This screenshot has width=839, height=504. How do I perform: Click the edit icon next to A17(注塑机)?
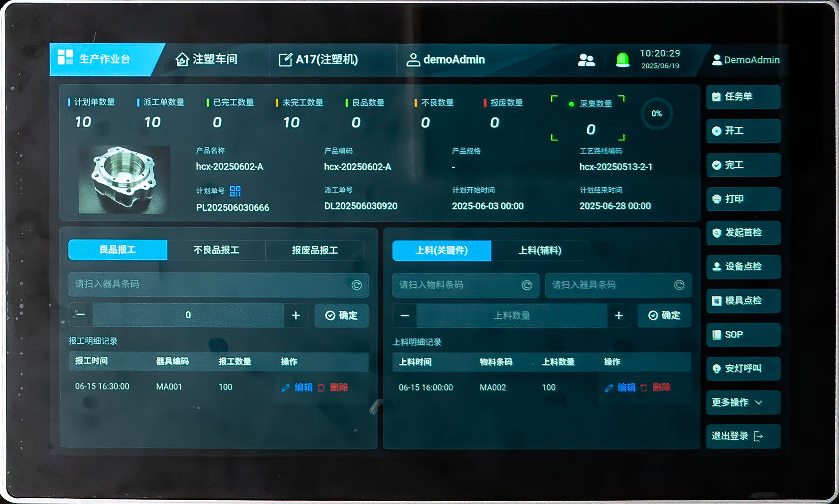click(285, 59)
